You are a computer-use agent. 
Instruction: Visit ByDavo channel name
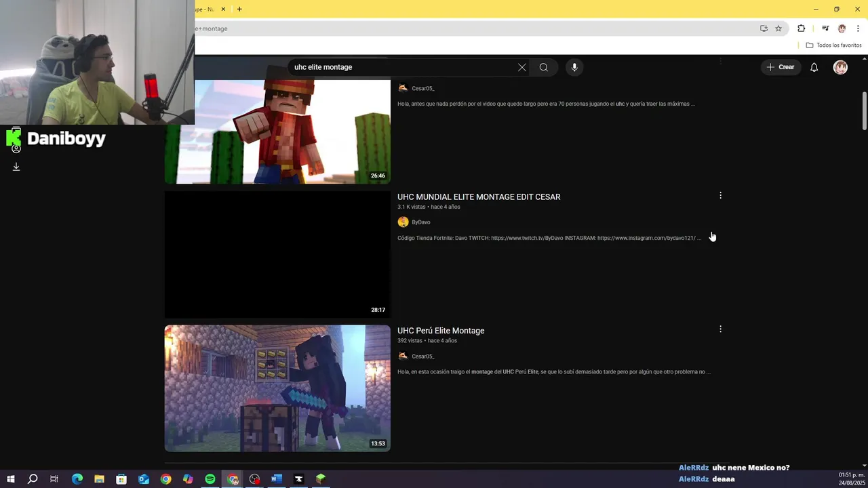[x=421, y=222]
